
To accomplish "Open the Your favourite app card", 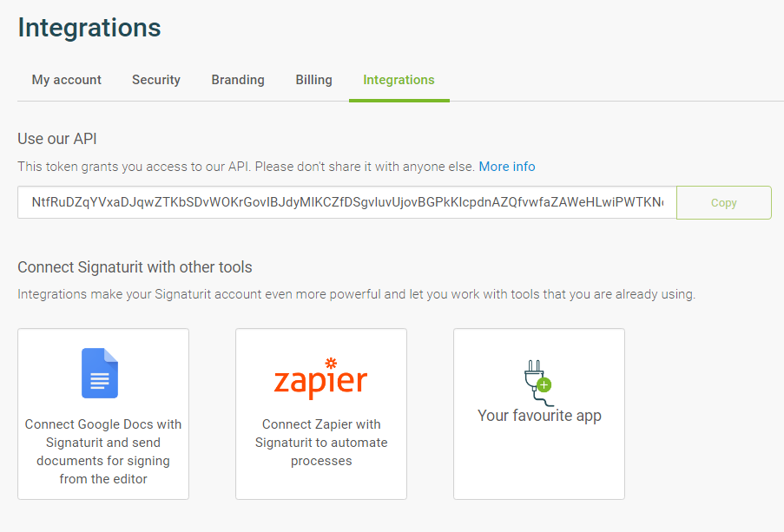I will [539, 414].
